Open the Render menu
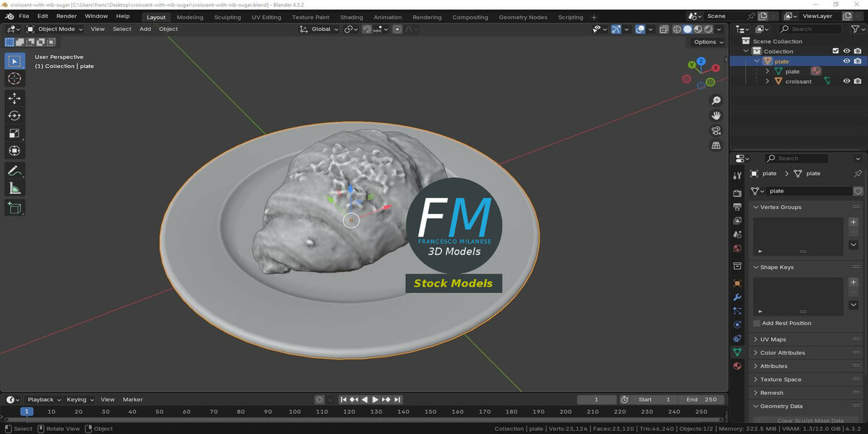 pyautogui.click(x=67, y=16)
